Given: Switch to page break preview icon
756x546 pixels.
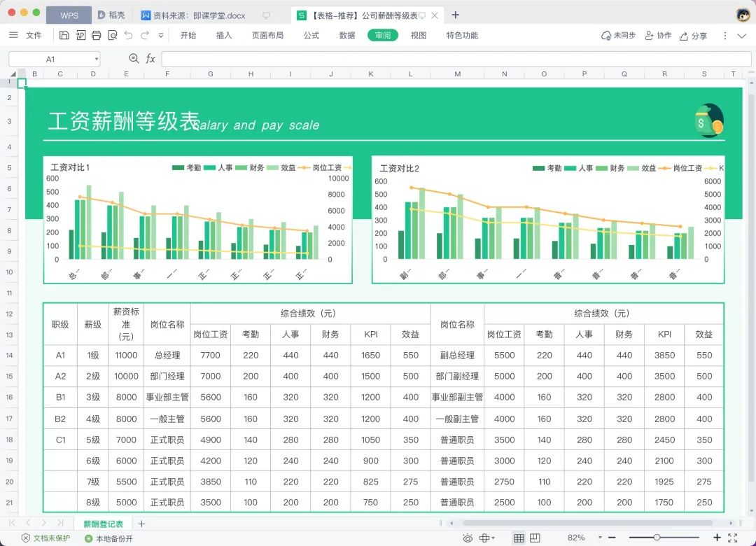Looking at the screenshot, I should [535, 538].
